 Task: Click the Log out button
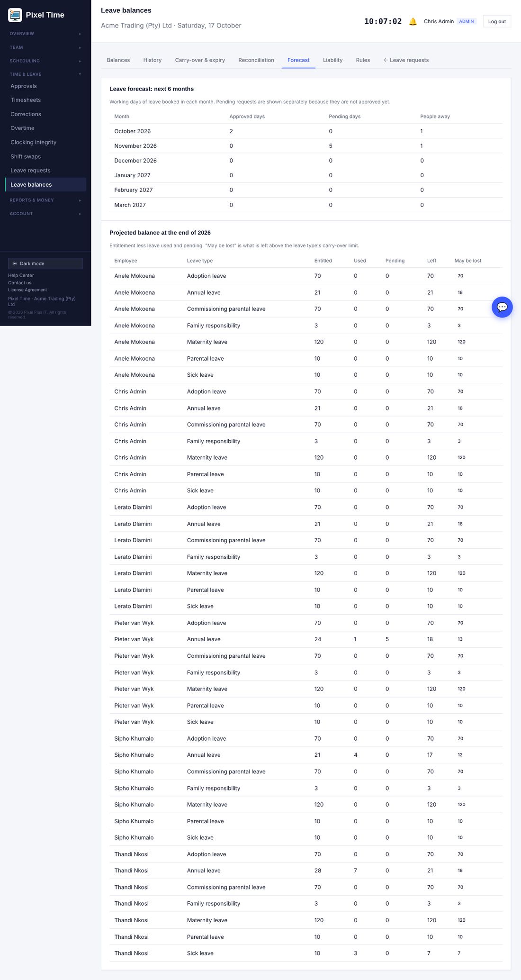497,21
